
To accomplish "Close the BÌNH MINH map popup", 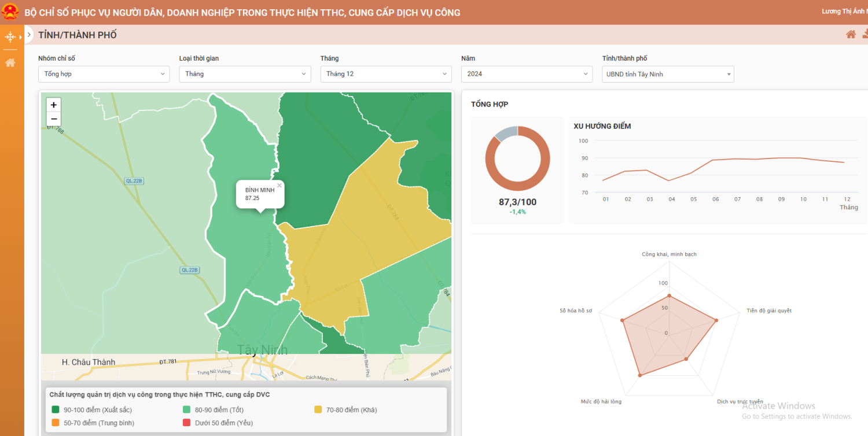I will 279,186.
